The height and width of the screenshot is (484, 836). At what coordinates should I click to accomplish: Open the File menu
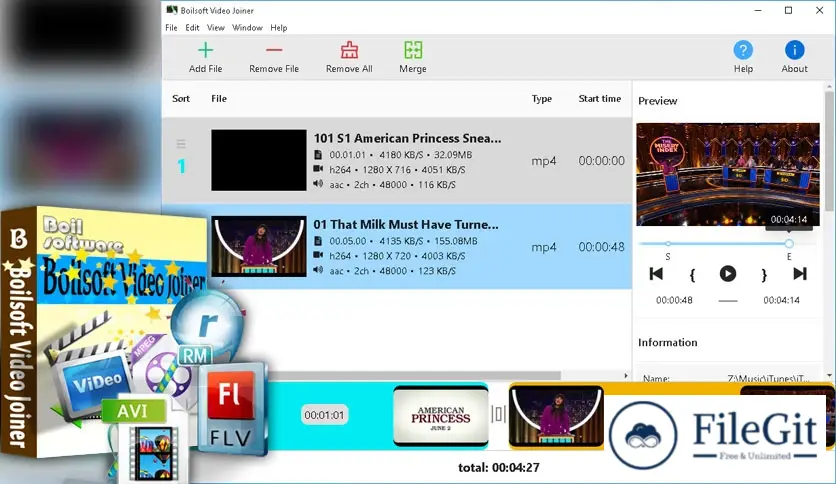pyautogui.click(x=171, y=28)
